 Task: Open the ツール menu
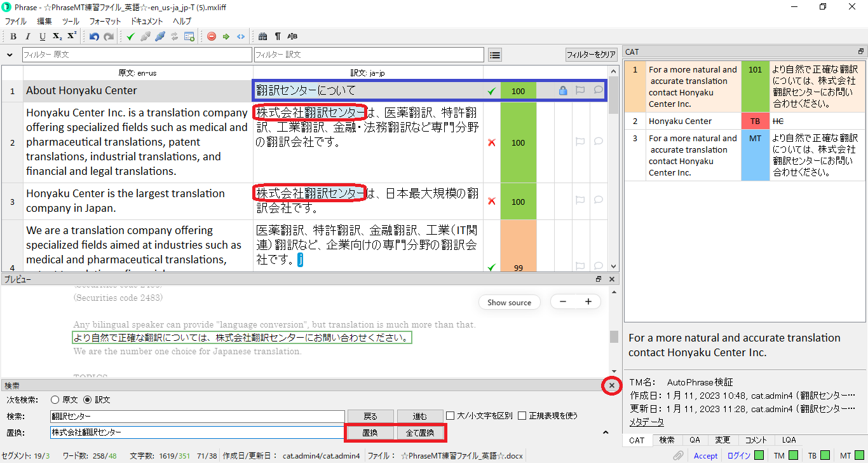[x=71, y=21]
